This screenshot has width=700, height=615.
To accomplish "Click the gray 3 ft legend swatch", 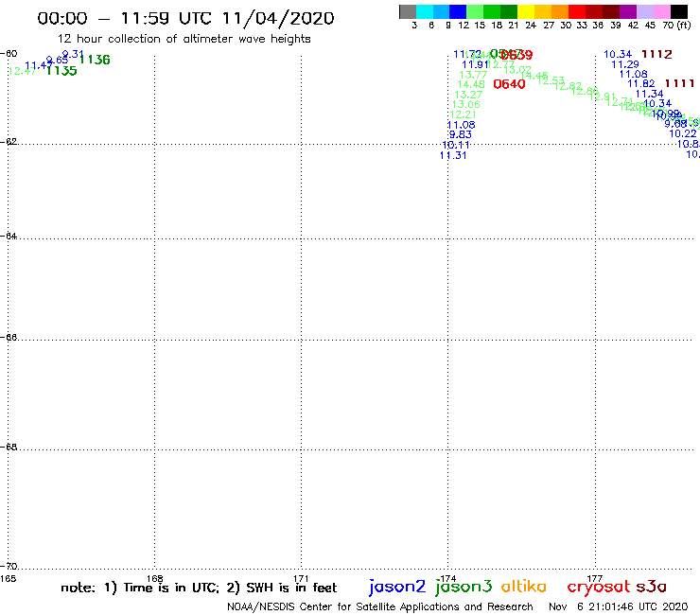I will [408, 11].
